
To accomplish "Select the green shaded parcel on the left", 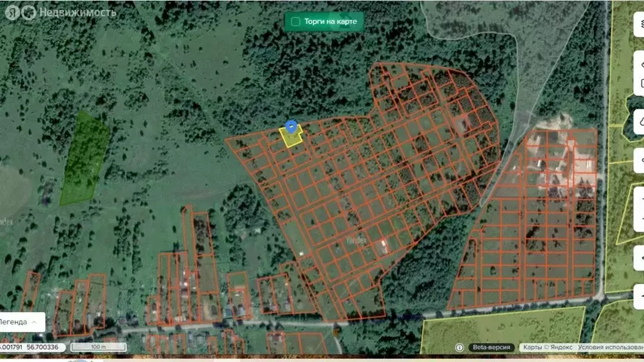I will pos(84,159).
